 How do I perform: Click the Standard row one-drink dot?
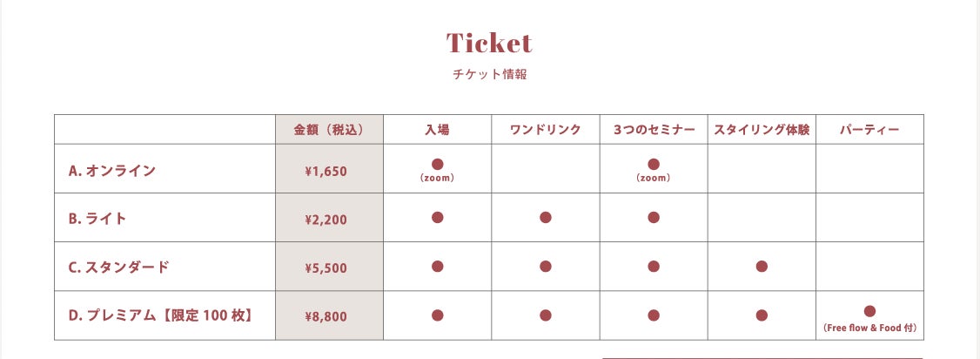pos(546,267)
